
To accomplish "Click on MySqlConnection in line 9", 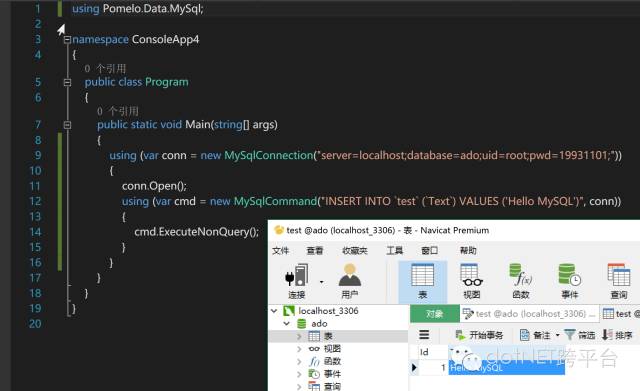I will 269,156.
